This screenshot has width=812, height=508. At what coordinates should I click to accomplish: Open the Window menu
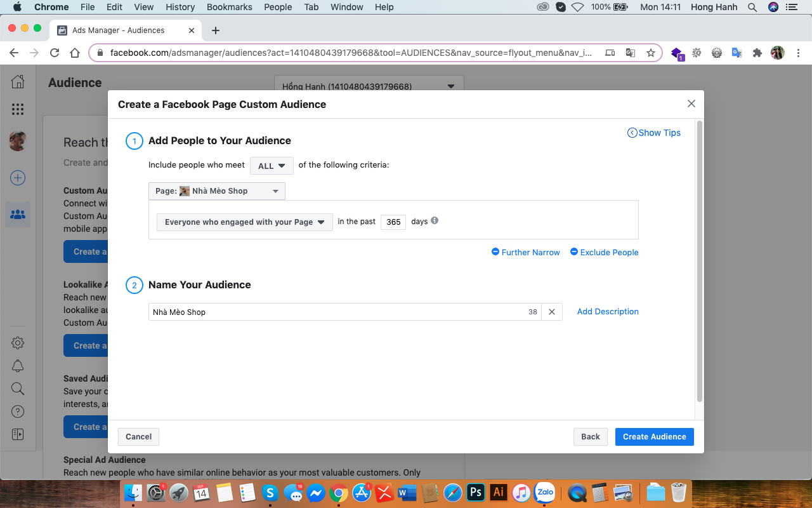click(347, 7)
